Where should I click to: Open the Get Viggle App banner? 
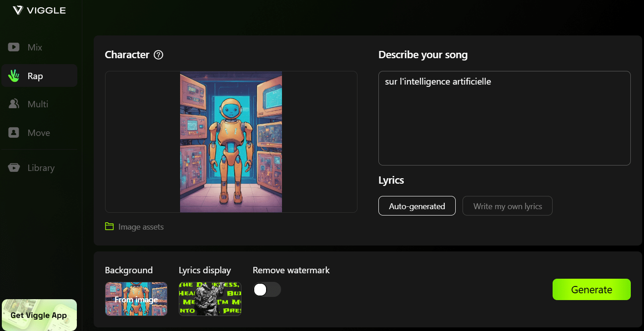click(x=39, y=315)
